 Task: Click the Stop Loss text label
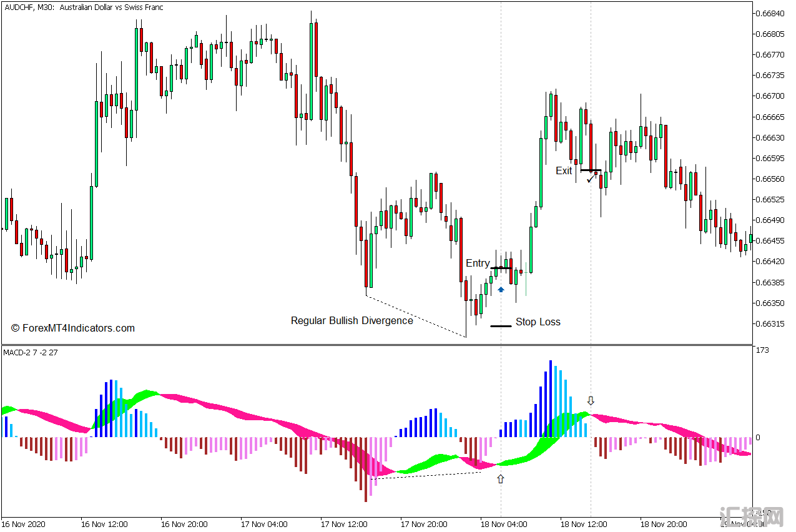[538, 322]
